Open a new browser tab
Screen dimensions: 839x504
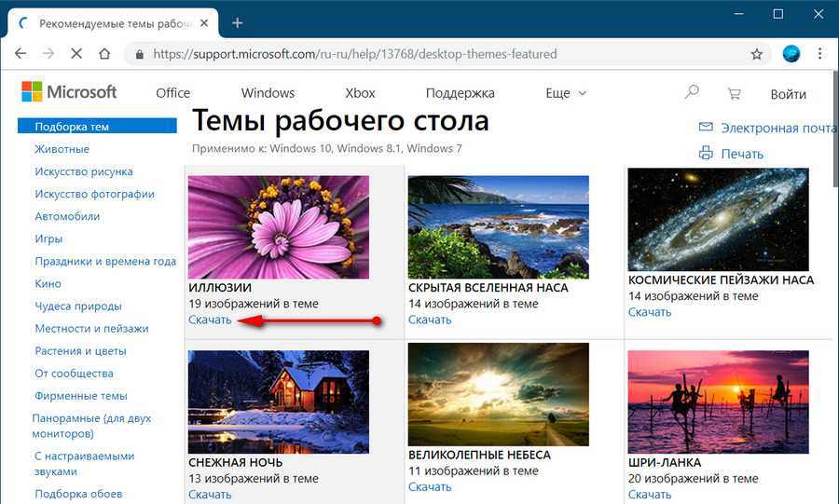point(238,22)
